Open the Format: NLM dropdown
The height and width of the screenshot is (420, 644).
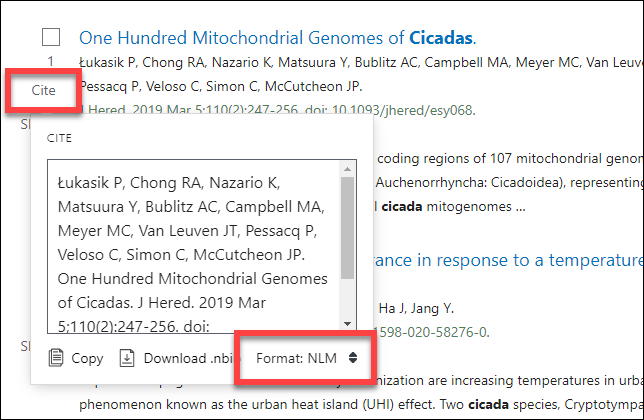coord(306,358)
